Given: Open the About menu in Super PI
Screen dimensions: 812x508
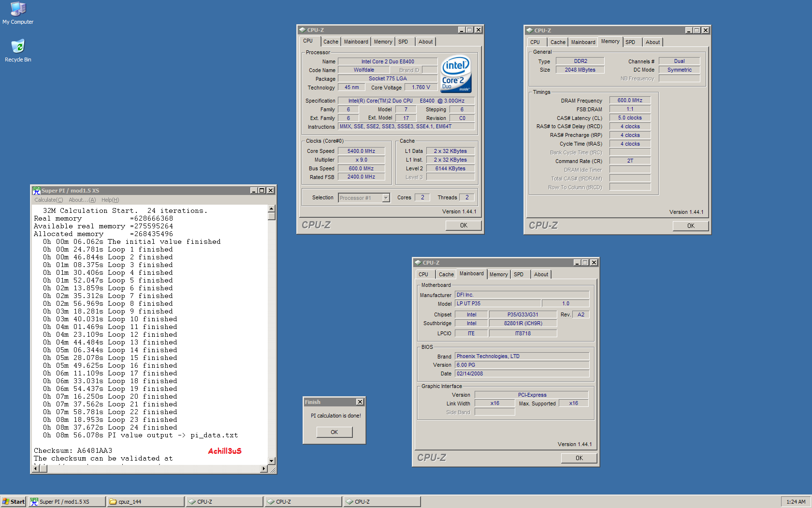Looking at the screenshot, I should pyautogui.click(x=82, y=200).
